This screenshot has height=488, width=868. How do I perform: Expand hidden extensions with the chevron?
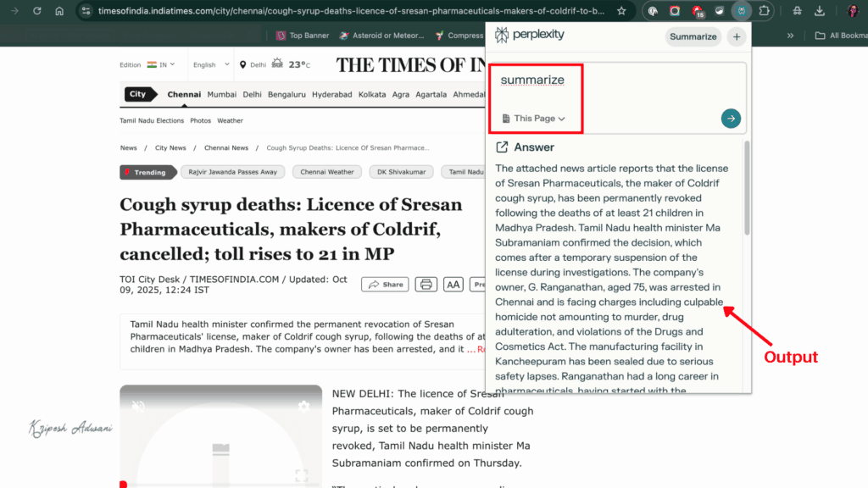click(790, 36)
